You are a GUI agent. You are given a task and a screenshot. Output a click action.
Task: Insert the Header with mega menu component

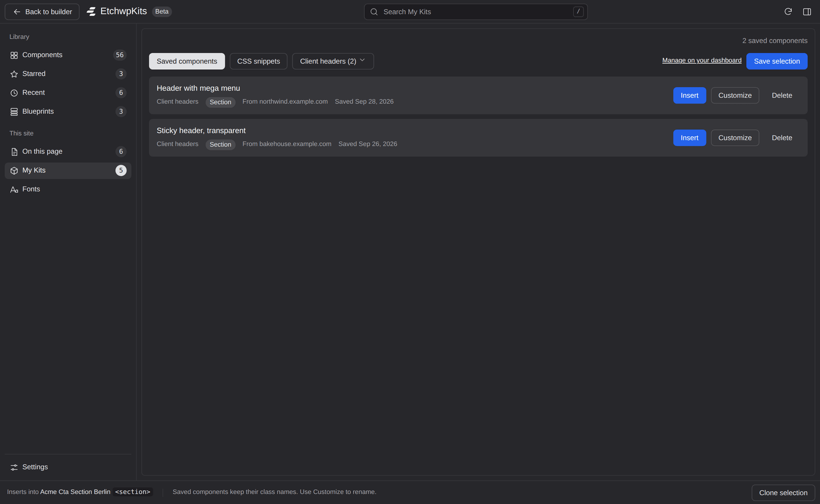pos(689,95)
